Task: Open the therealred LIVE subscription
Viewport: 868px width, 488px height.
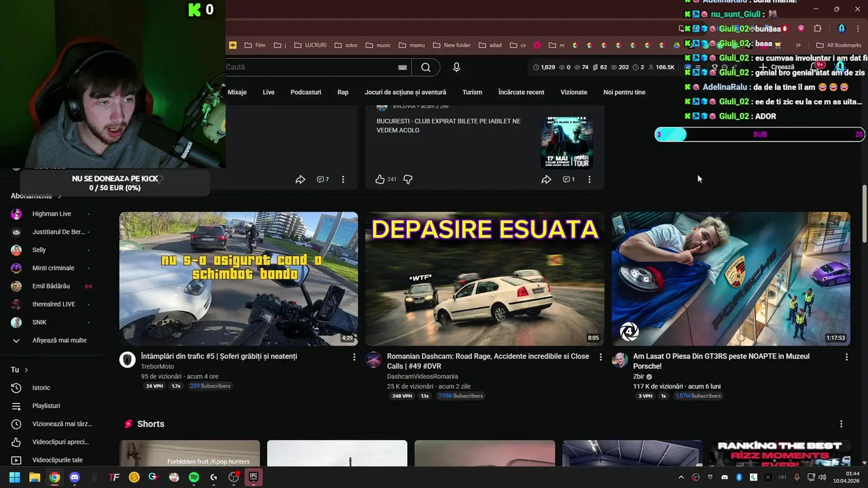Action: [x=52, y=304]
